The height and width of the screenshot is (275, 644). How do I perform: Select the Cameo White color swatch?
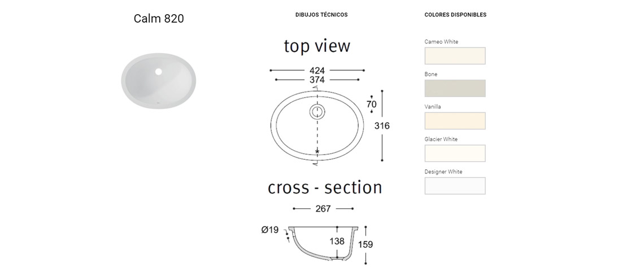pyautogui.click(x=455, y=56)
